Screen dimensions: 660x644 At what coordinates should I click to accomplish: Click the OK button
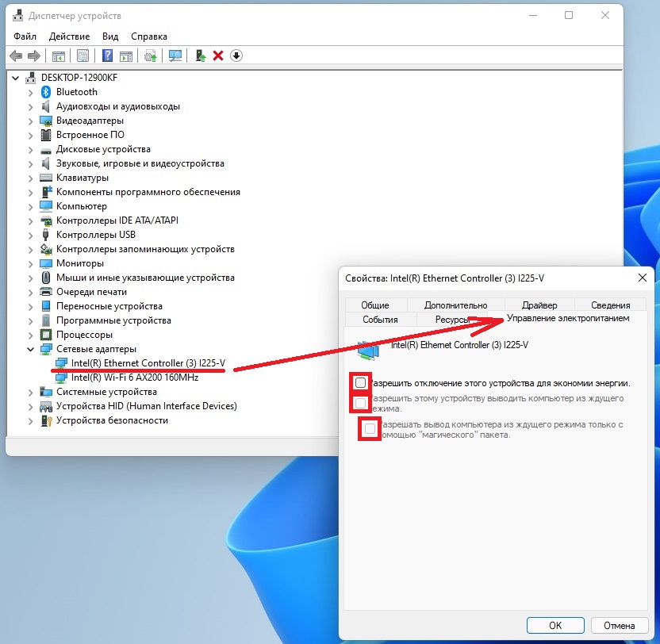coord(555,626)
